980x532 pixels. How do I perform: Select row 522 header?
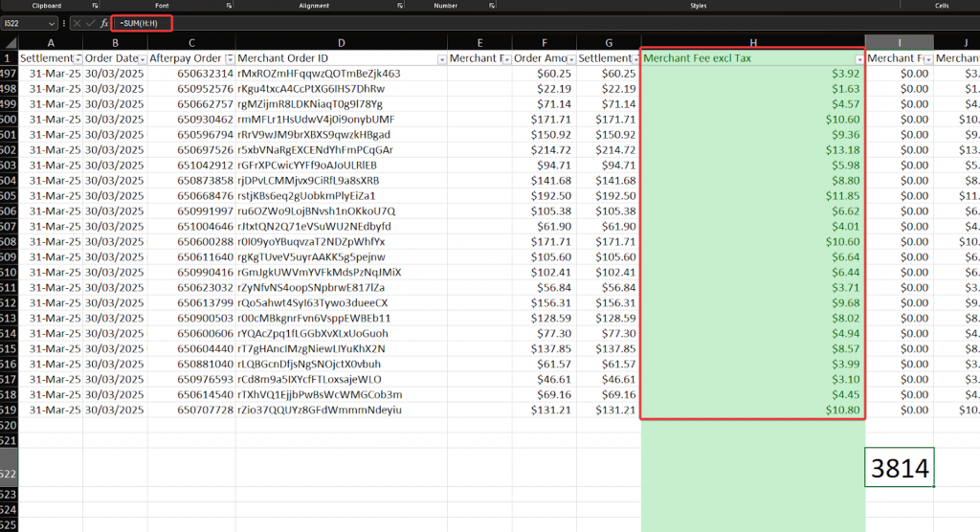pyautogui.click(x=10, y=475)
